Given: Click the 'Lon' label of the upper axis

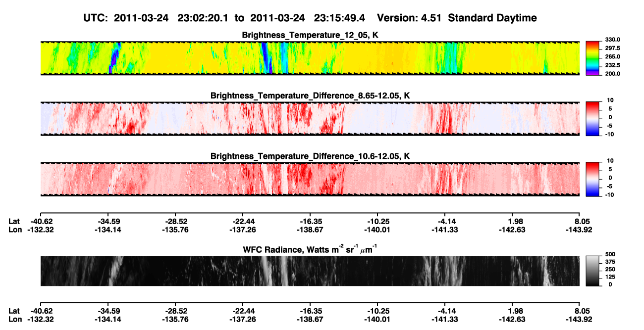Looking at the screenshot, I should coord(15,230).
